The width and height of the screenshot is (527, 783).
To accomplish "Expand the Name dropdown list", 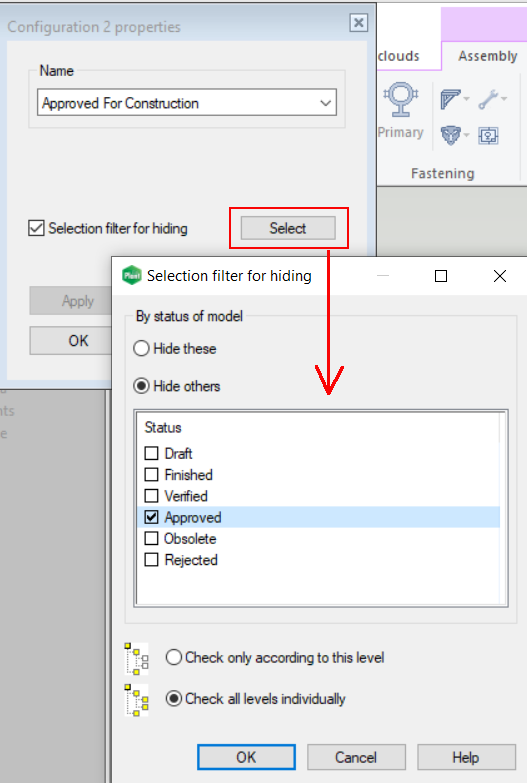I will 326,103.
